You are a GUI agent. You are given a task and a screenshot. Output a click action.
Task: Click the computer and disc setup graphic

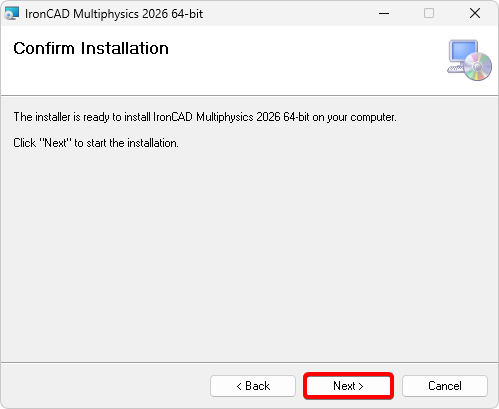click(x=469, y=60)
